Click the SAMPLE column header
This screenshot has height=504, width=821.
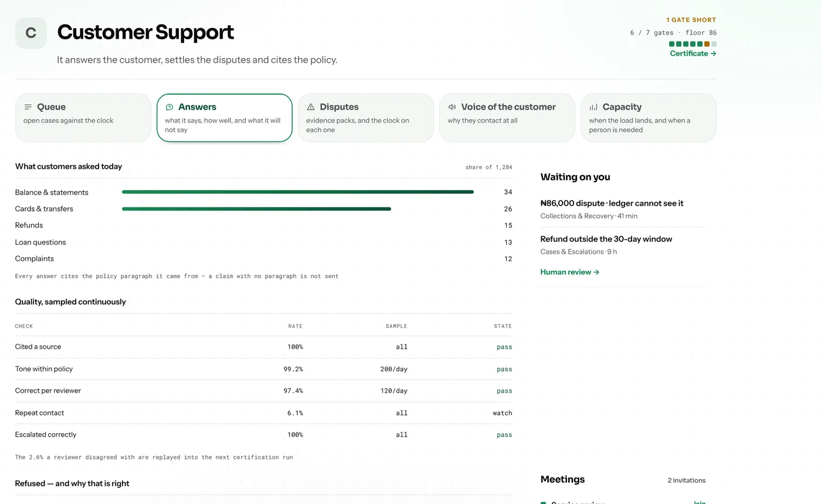396,326
